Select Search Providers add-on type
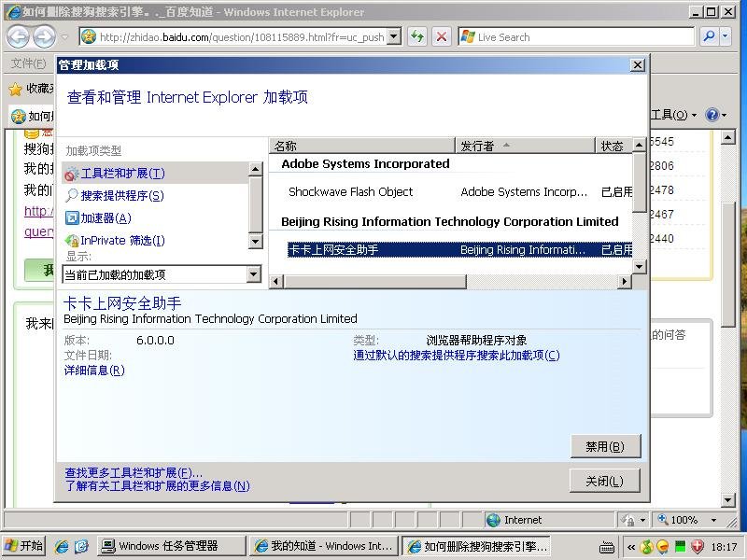Image resolution: width=747 pixels, height=560 pixels. [x=121, y=196]
